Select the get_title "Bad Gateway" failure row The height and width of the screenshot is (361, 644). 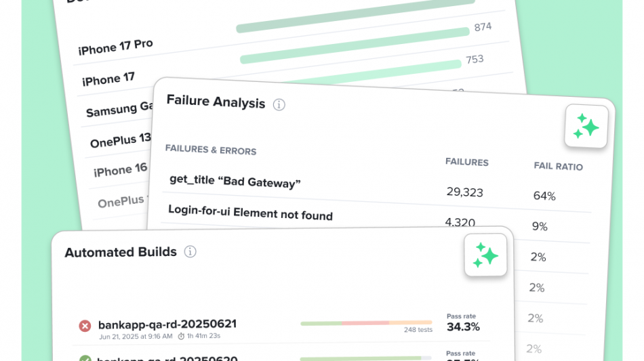(235, 181)
